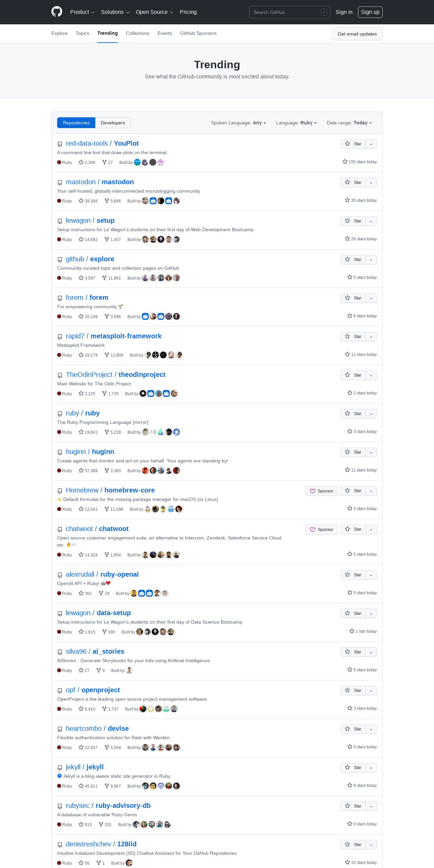Click the Get email updates button

coord(357,34)
